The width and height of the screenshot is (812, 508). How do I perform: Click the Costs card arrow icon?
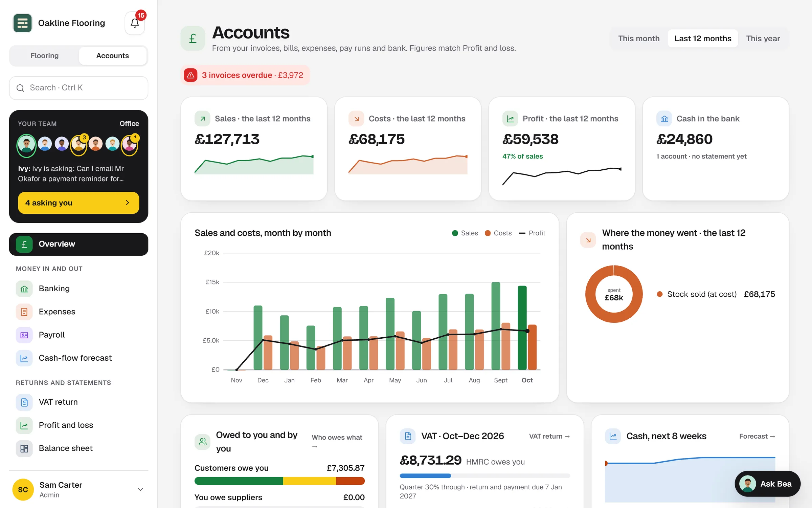click(x=356, y=119)
